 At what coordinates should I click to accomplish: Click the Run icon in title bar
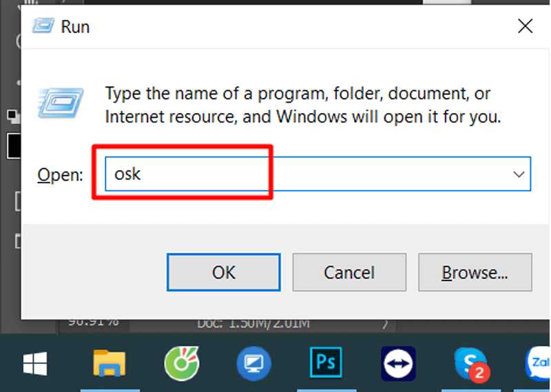43,26
